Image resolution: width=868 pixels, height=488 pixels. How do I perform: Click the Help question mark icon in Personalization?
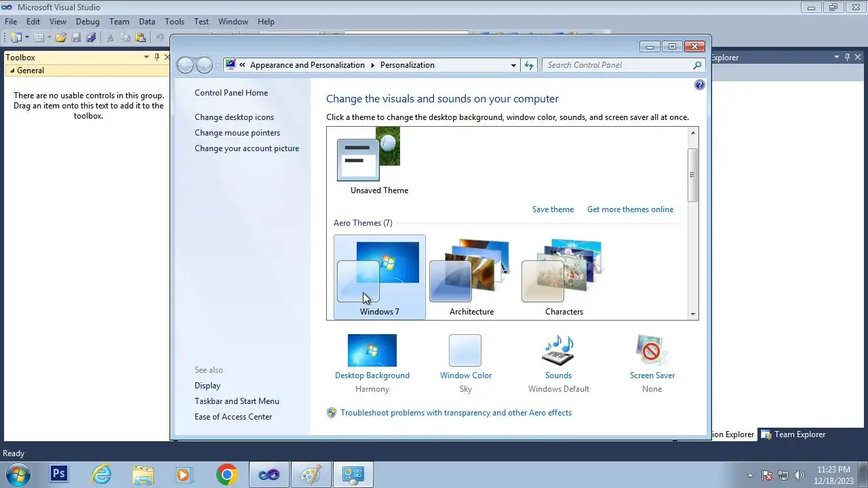(x=700, y=85)
